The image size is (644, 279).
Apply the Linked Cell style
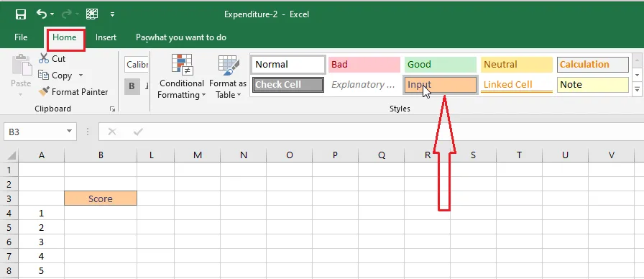pyautogui.click(x=517, y=85)
